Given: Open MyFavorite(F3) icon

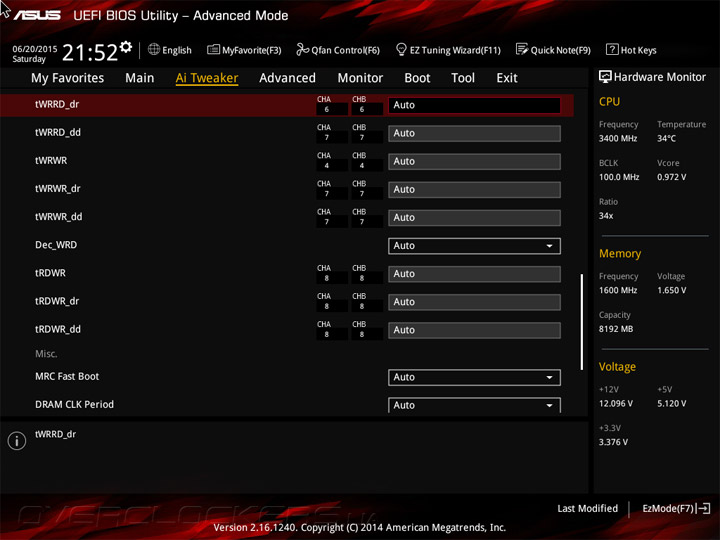Looking at the screenshot, I should [x=213, y=50].
